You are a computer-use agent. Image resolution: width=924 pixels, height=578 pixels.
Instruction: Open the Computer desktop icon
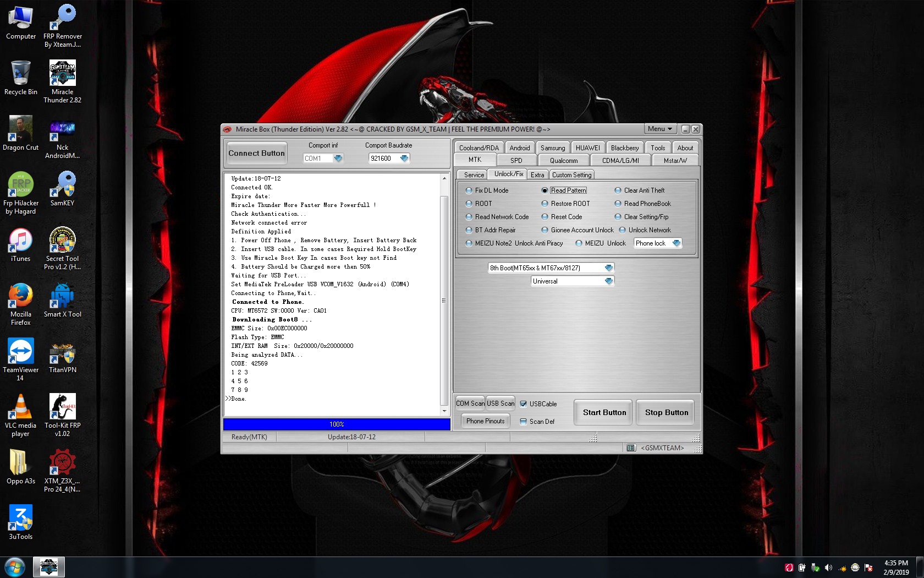21,23
